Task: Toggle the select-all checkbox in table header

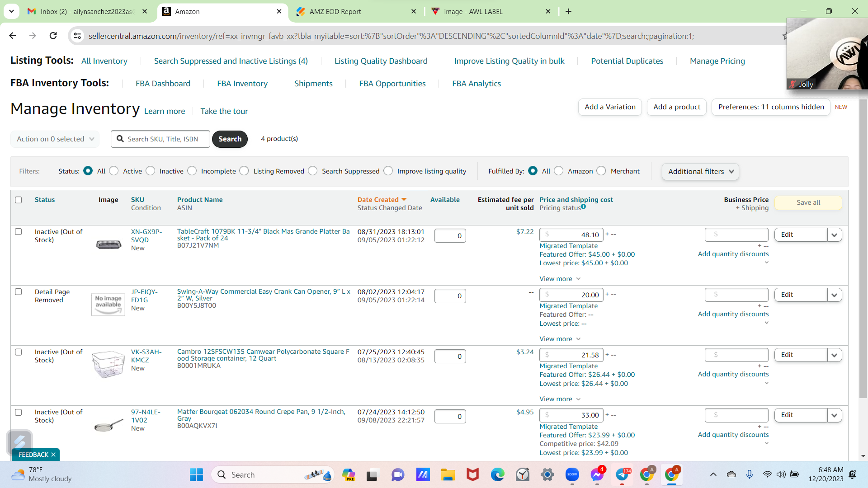Action: click(19, 200)
